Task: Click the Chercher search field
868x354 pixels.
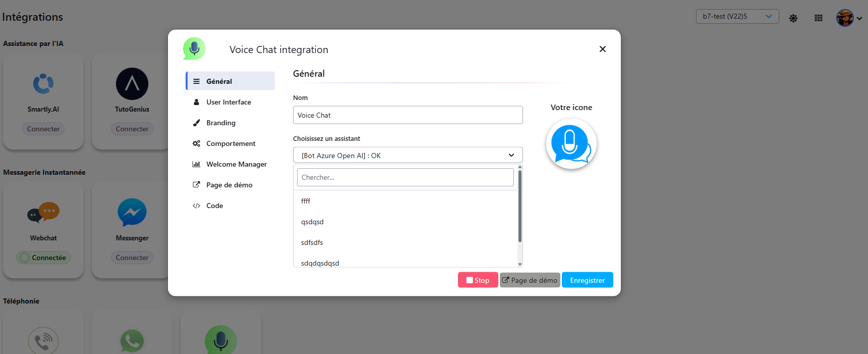Action: point(405,177)
